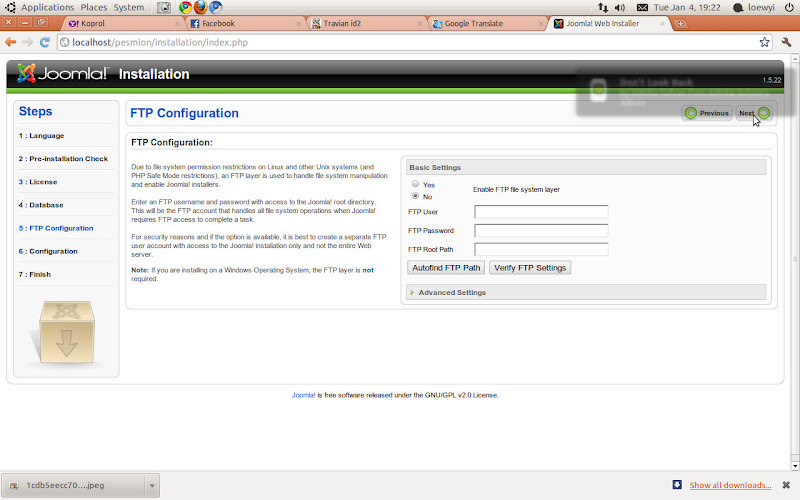Open the network connections indicator
Viewport: 800px width, 500px height.
click(x=603, y=8)
